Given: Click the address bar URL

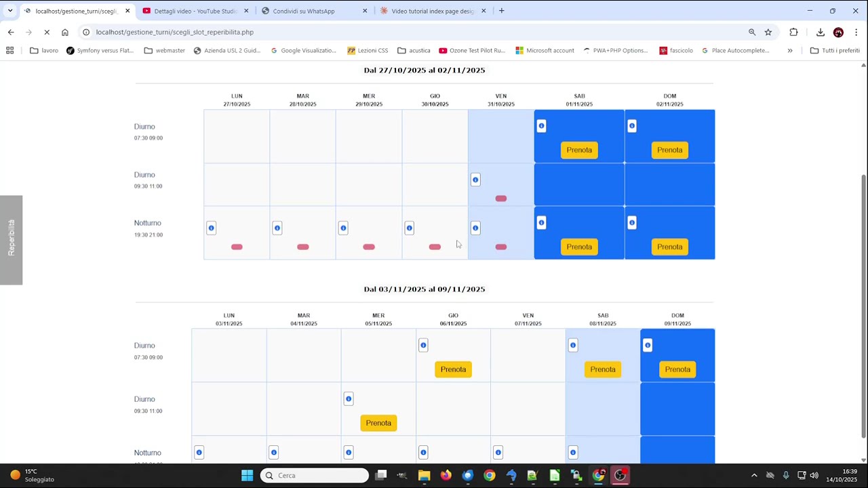Looking at the screenshot, I should pos(175,32).
